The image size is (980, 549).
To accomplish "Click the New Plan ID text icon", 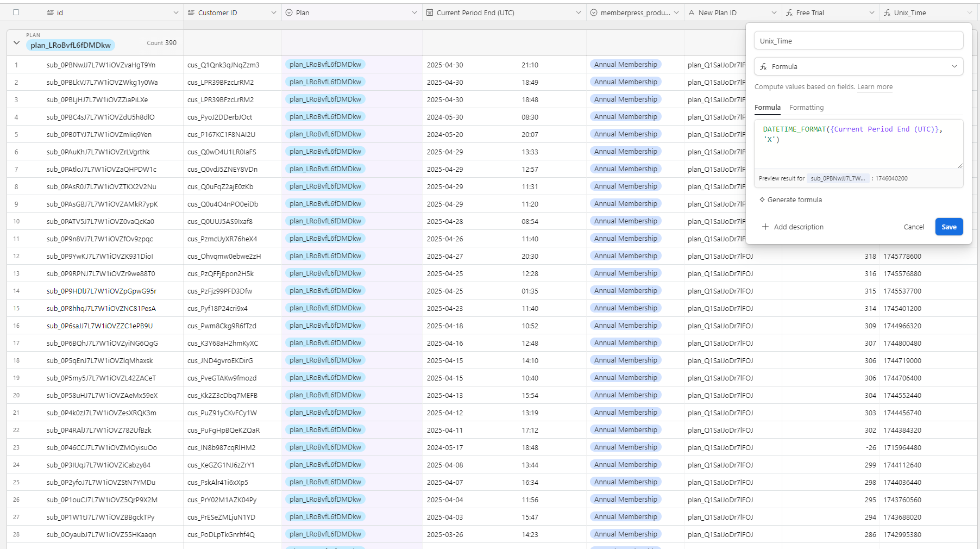I will (x=692, y=13).
